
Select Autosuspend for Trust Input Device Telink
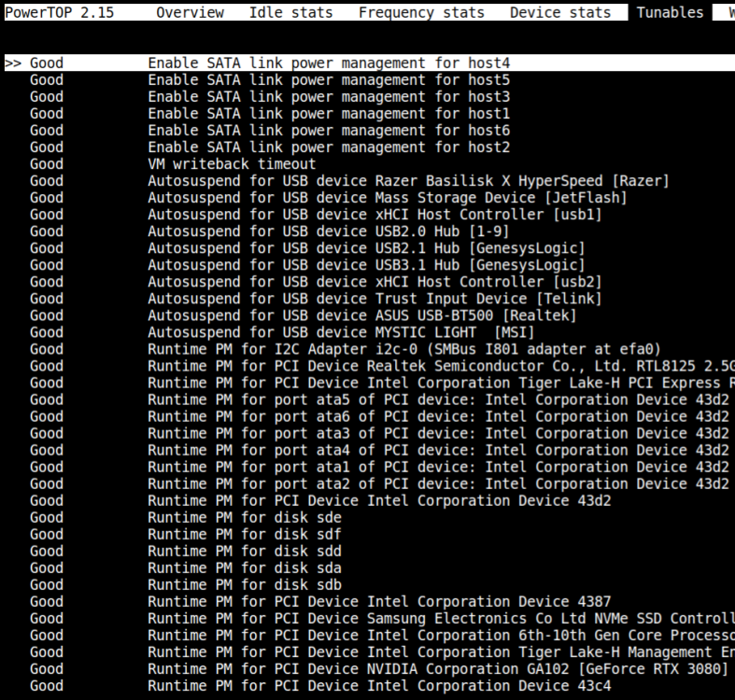point(316,299)
